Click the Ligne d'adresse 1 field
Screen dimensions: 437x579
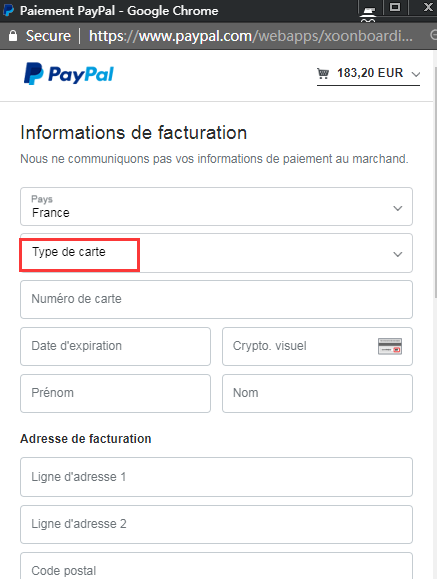click(216, 477)
